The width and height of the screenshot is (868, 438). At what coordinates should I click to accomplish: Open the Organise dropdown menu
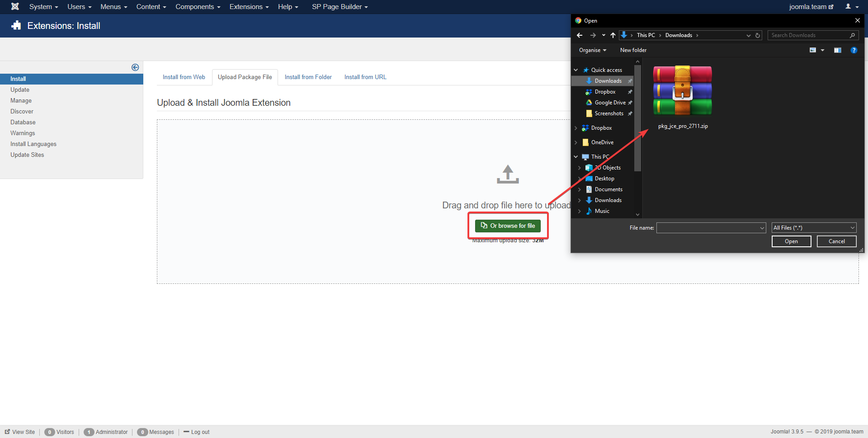point(592,50)
